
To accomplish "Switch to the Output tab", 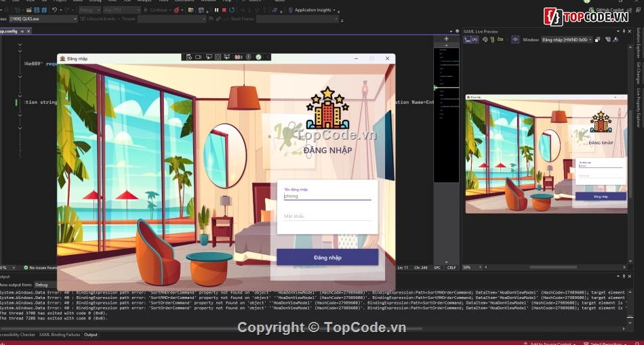I will (91, 335).
